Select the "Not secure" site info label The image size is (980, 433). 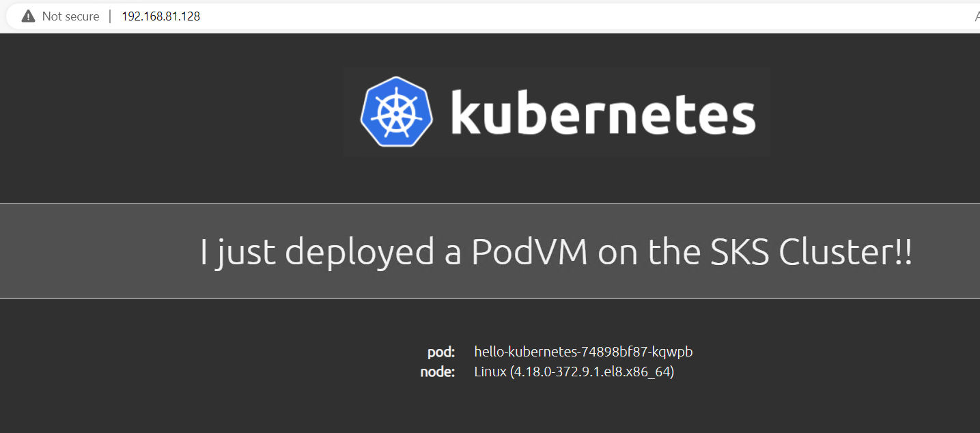click(70, 16)
